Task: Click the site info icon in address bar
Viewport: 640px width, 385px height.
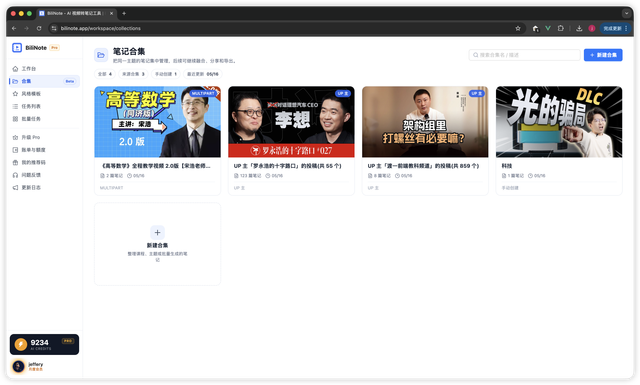Action: (x=54, y=28)
